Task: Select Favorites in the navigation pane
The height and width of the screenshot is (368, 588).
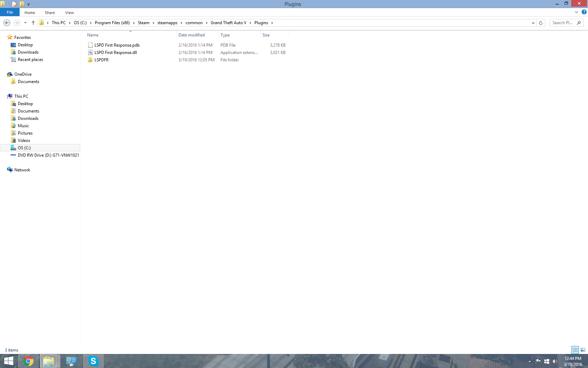Action: [x=22, y=38]
